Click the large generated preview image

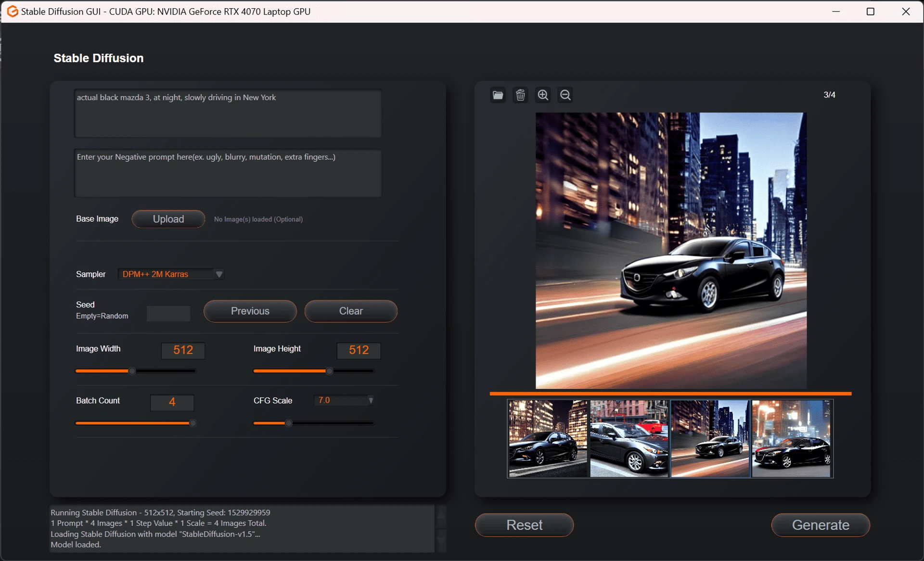click(671, 251)
